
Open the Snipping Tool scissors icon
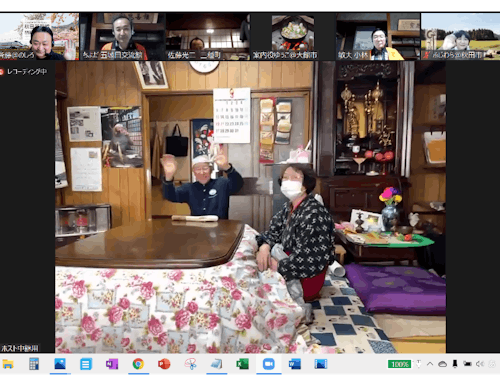(x=190, y=364)
